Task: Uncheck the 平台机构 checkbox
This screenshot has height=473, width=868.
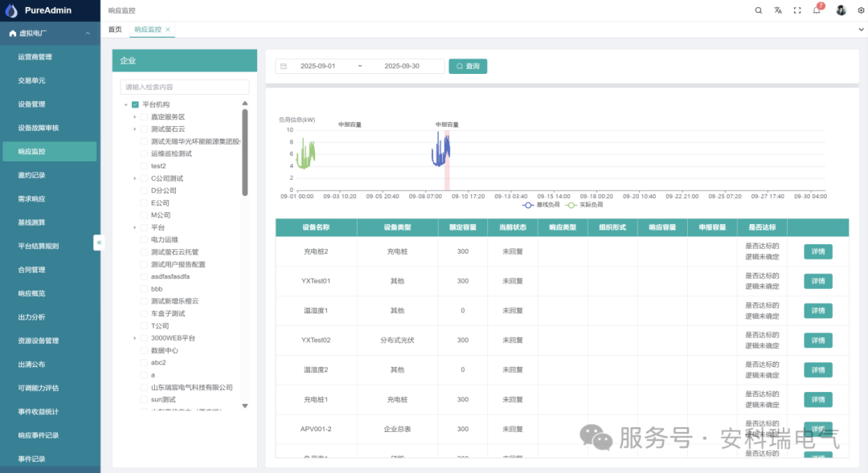Action: click(135, 105)
